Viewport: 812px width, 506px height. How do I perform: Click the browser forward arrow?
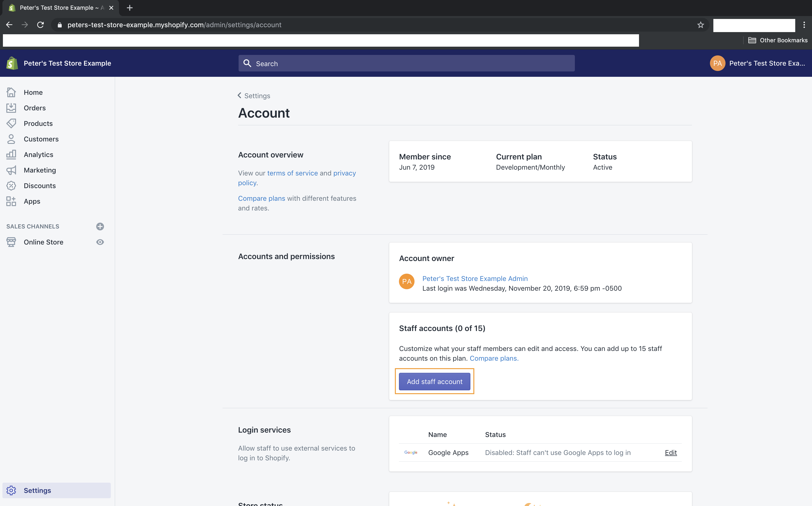point(25,25)
